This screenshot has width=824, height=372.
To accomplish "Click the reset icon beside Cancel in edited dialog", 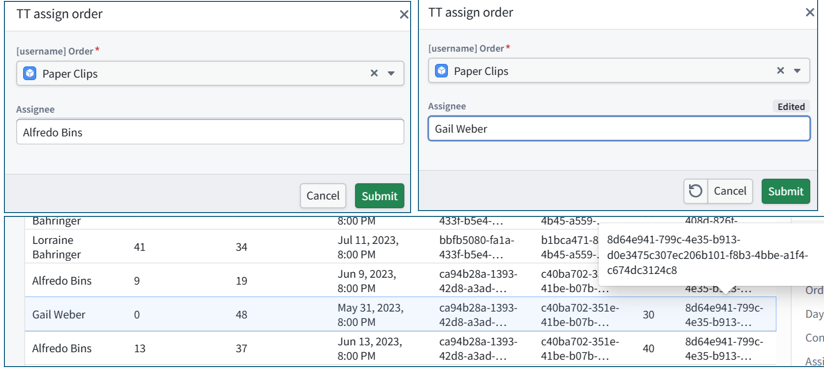I will (696, 191).
